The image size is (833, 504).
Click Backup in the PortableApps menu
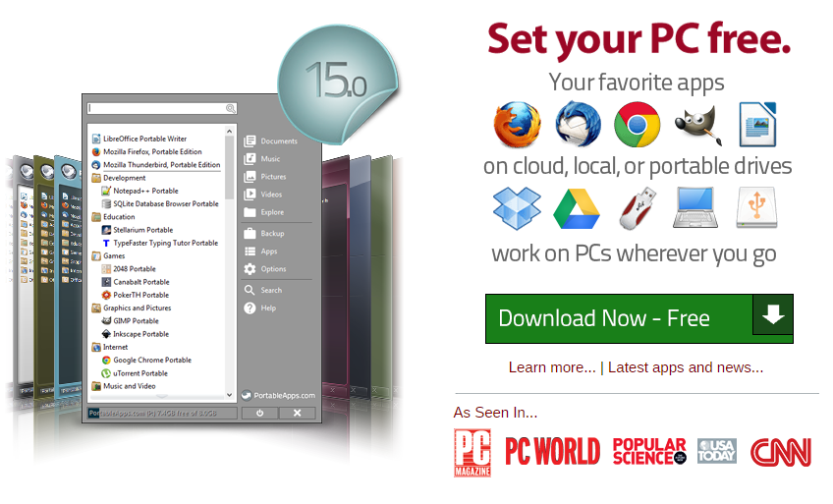pyautogui.click(x=264, y=234)
